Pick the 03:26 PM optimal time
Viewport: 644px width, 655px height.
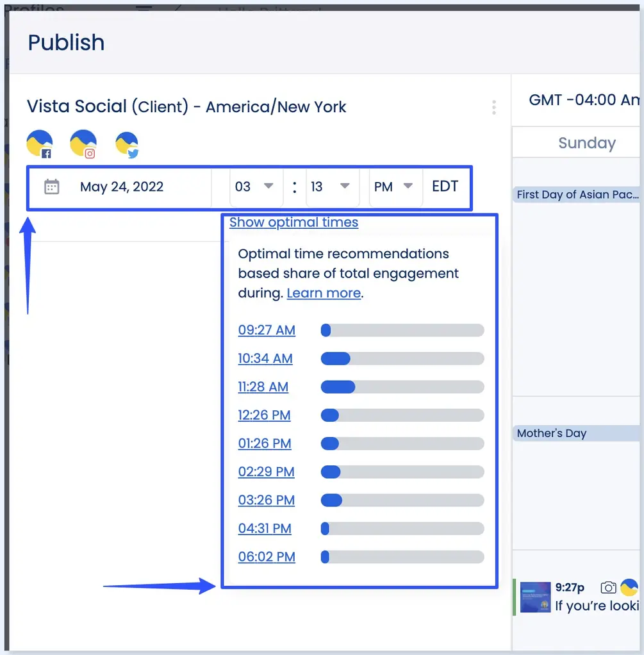pyautogui.click(x=267, y=500)
